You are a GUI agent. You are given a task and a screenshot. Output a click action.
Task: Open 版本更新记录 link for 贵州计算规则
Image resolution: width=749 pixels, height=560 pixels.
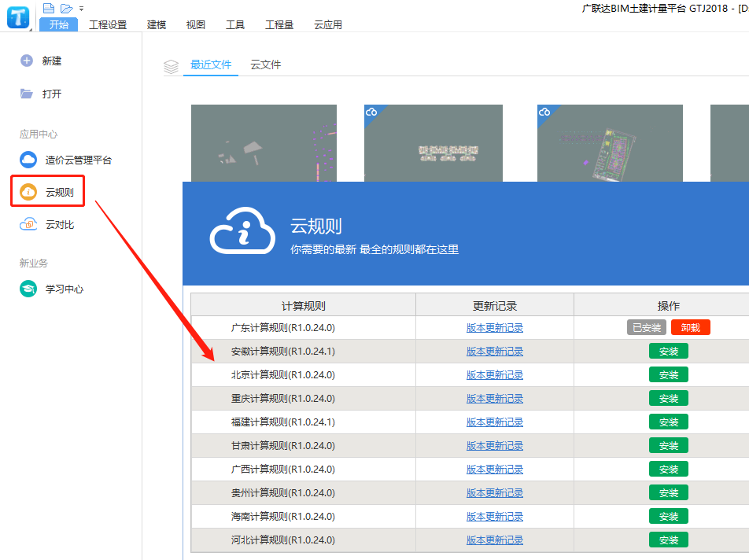(494, 492)
